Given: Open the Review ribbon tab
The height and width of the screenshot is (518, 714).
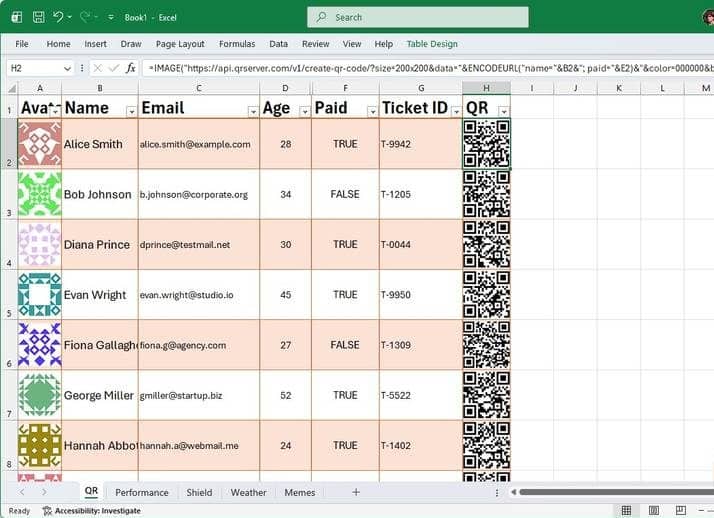Looking at the screenshot, I should 315,44.
